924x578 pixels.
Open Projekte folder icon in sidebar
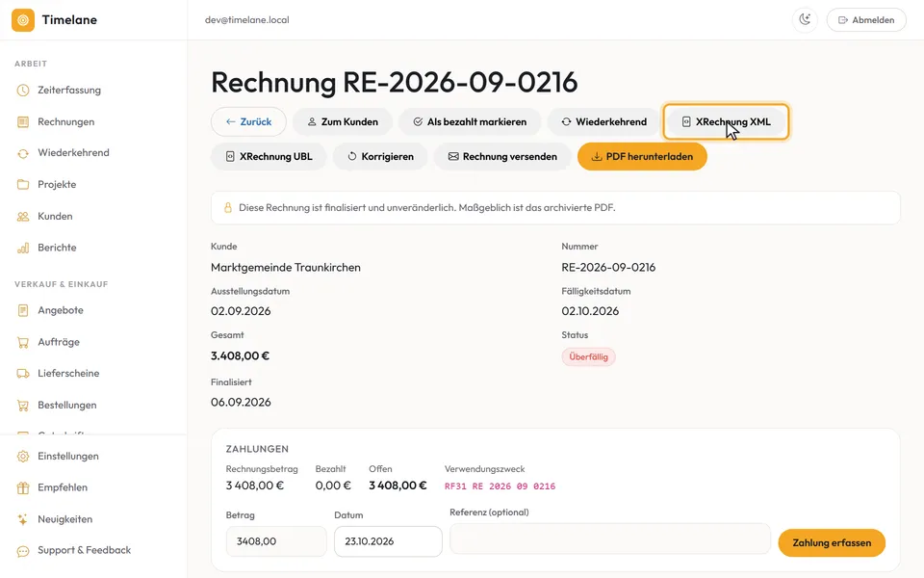[x=23, y=185]
